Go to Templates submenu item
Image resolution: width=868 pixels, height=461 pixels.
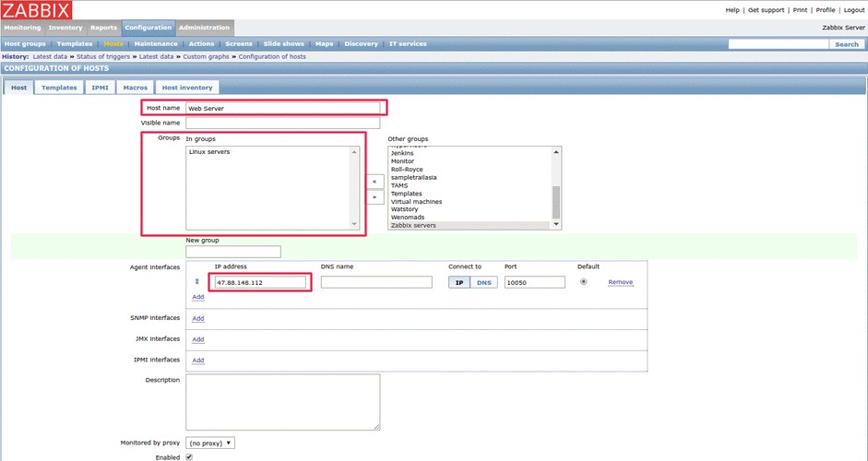coord(75,43)
